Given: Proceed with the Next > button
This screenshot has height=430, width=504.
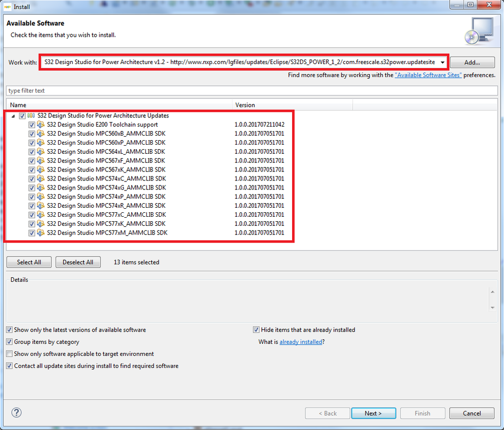Looking at the screenshot, I should (x=373, y=413).
